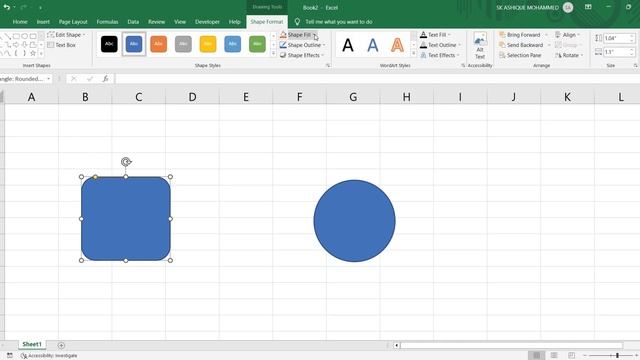The image size is (640, 360).
Task: Apply the green shape style swatch
Action: [257, 44]
